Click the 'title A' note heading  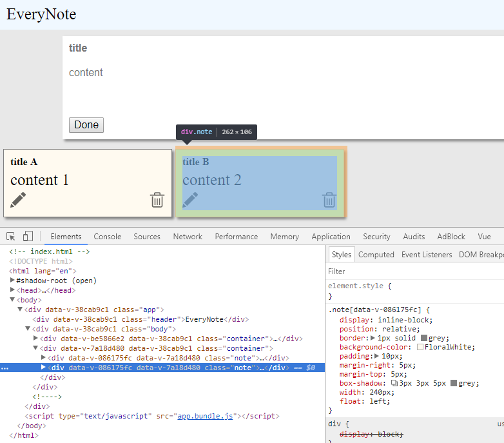click(24, 162)
